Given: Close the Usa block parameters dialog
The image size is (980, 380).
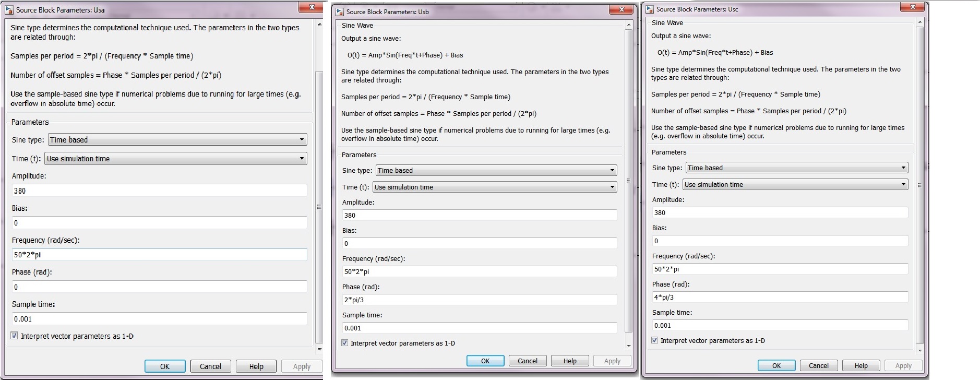Looking at the screenshot, I should click(312, 7).
